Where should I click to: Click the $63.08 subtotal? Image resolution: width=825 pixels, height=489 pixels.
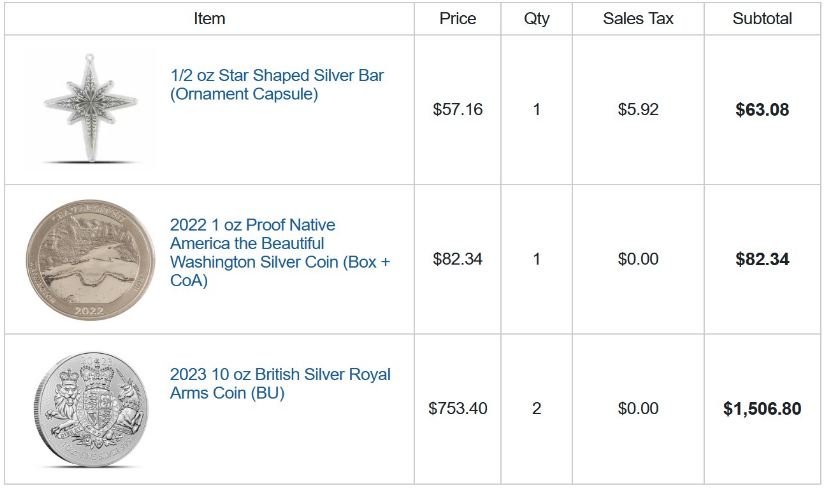(762, 109)
